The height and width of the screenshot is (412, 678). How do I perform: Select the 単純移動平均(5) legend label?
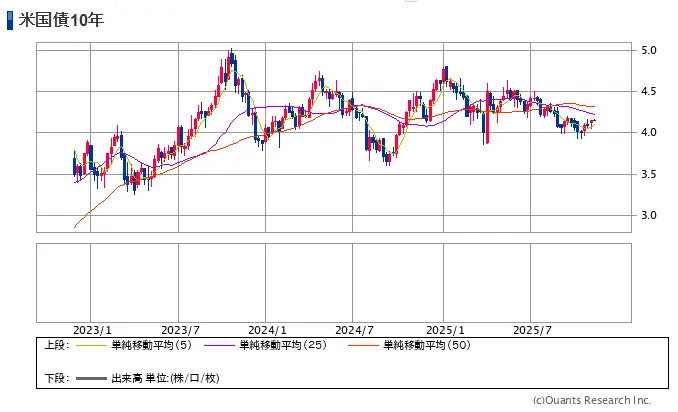151,346
